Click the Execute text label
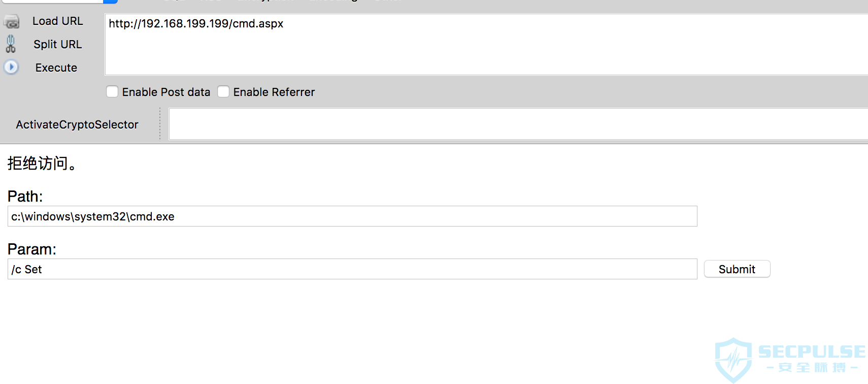Screen dimensions: 868x384 (56, 68)
